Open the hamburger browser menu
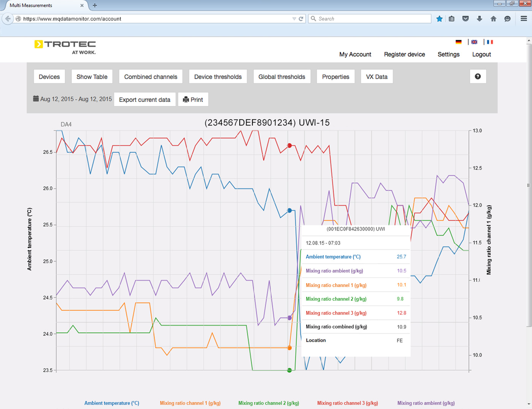The height and width of the screenshot is (409, 532). (x=524, y=19)
